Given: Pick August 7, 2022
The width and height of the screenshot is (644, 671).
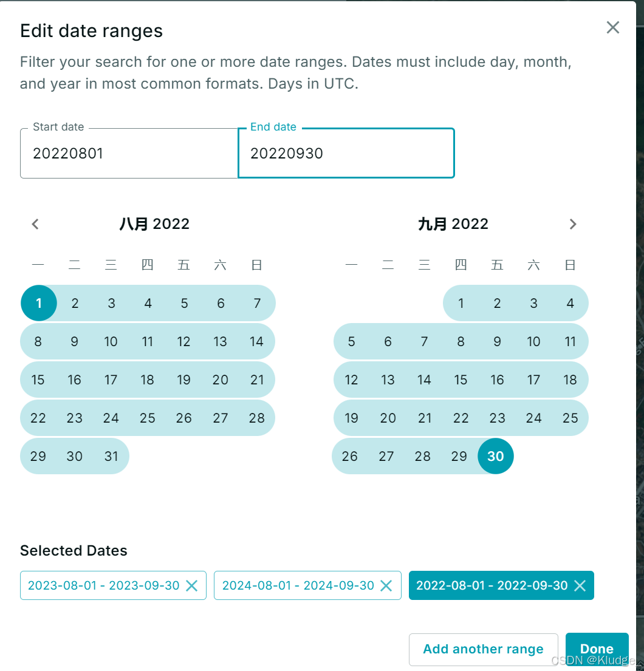Looking at the screenshot, I should (257, 303).
